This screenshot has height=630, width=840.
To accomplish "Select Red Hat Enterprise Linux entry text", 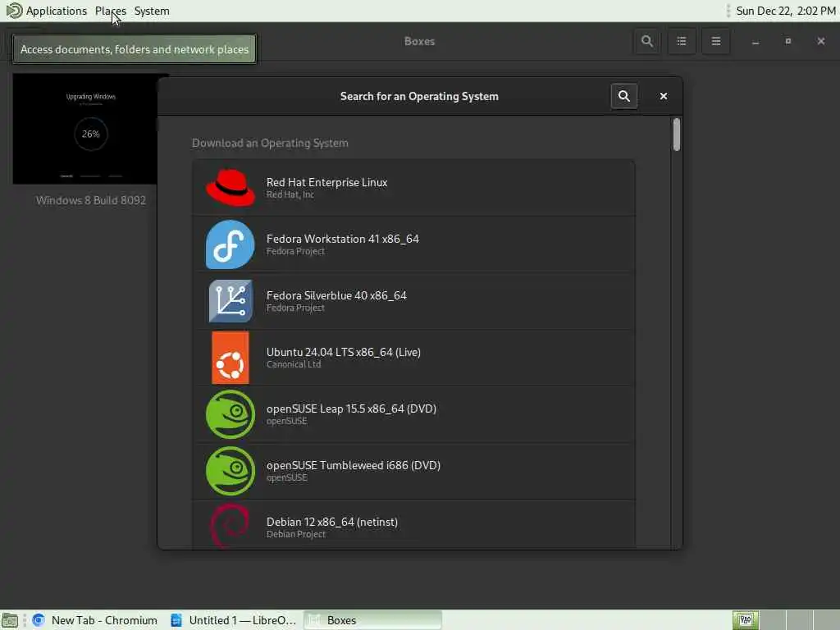I will coord(326,183).
